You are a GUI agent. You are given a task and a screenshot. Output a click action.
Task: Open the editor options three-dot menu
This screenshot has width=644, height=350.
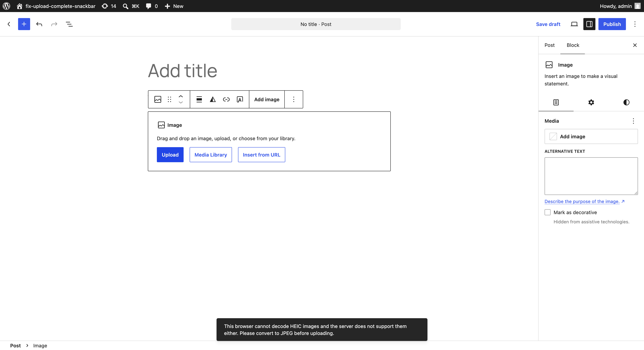[x=635, y=24]
